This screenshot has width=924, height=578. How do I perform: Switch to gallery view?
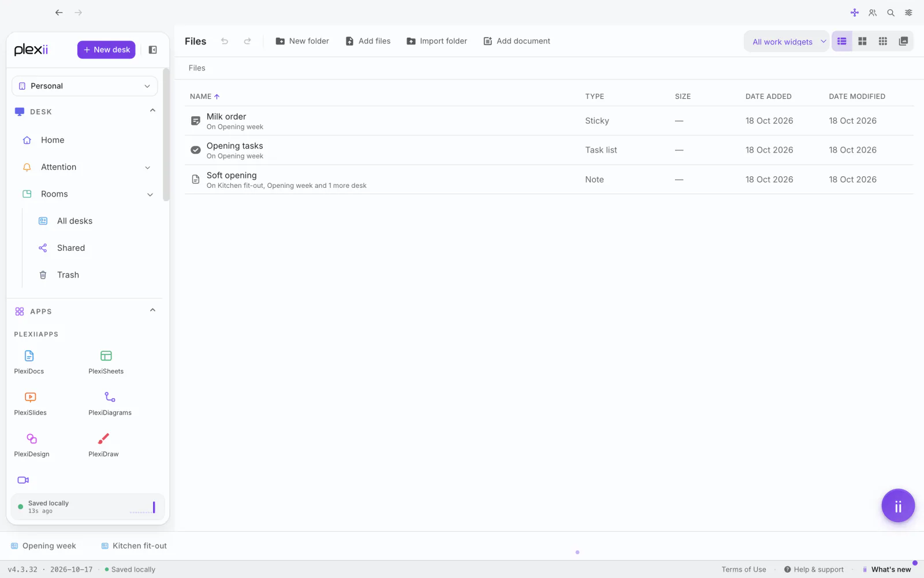[x=904, y=41]
